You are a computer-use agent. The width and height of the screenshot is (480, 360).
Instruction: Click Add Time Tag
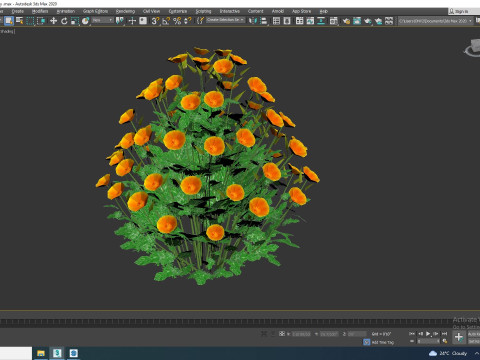click(x=383, y=342)
